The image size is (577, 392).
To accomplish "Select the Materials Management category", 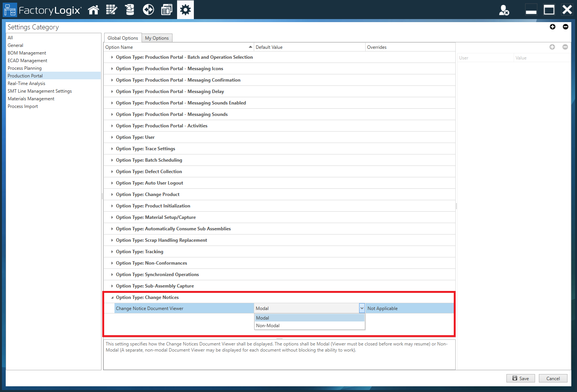I will pos(31,98).
